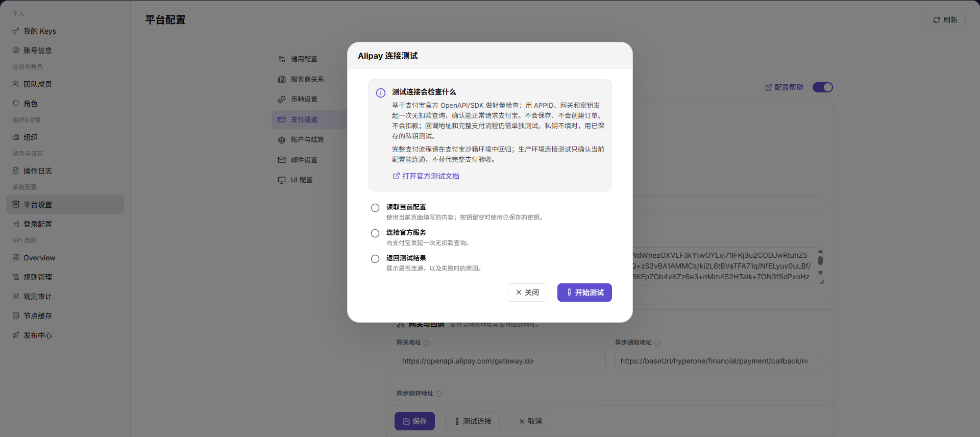Select the 返回测试结果 radio option
980x437 pixels.
(x=375, y=259)
